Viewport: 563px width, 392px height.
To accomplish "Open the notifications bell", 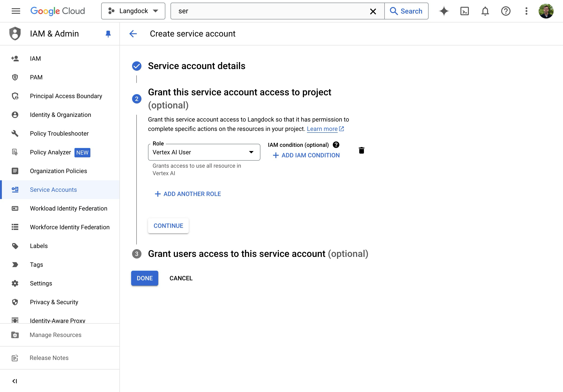I will click(x=485, y=11).
